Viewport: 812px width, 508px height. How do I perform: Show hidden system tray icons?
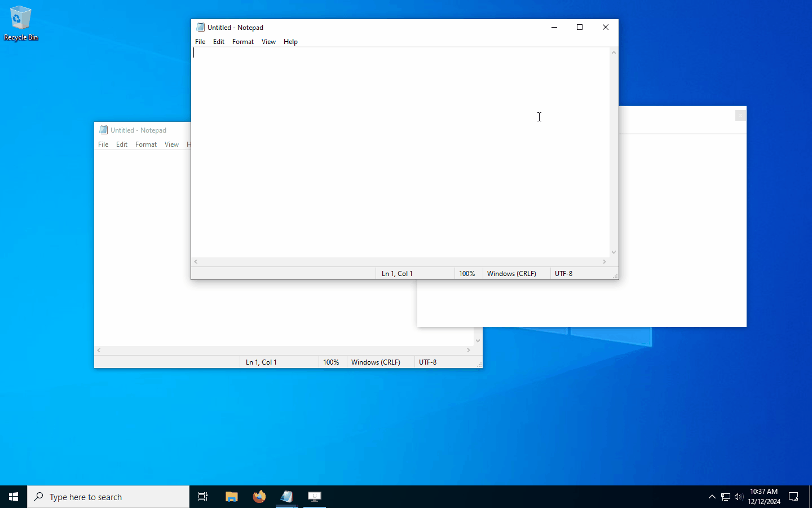(712, 497)
